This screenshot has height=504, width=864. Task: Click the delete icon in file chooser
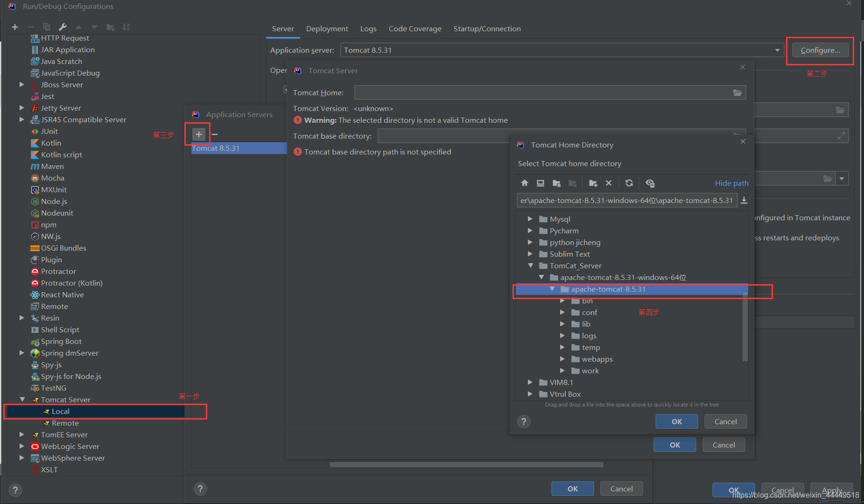click(609, 183)
